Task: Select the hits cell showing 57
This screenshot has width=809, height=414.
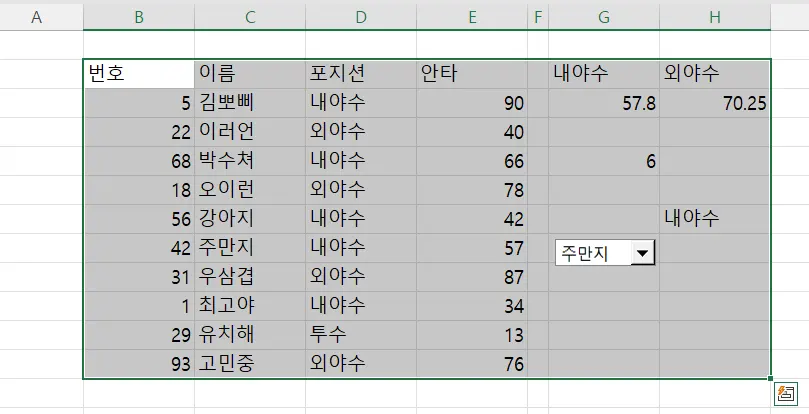Action: pos(472,248)
